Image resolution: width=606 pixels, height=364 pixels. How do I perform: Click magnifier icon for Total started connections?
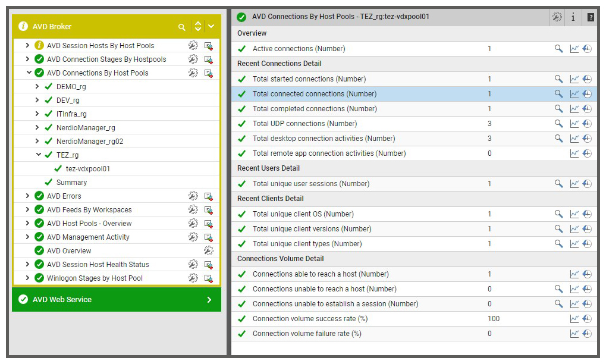558,79
